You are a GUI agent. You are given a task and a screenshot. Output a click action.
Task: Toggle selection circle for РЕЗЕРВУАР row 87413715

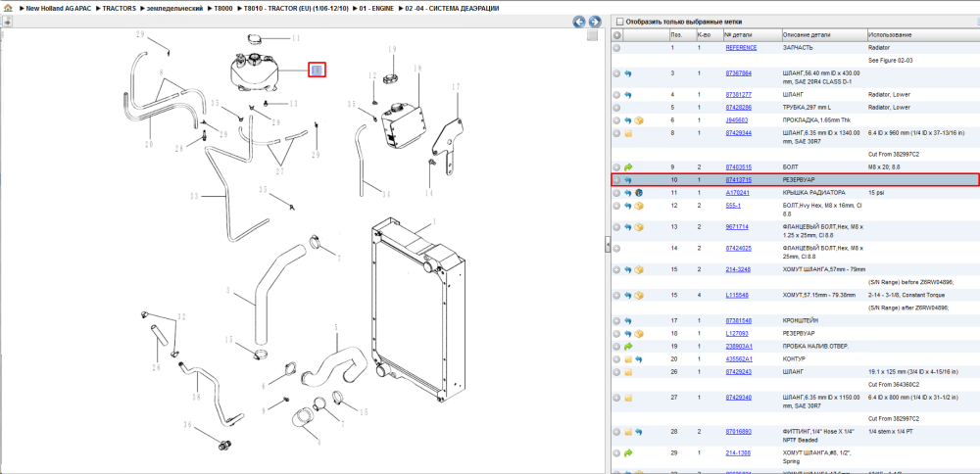616,180
